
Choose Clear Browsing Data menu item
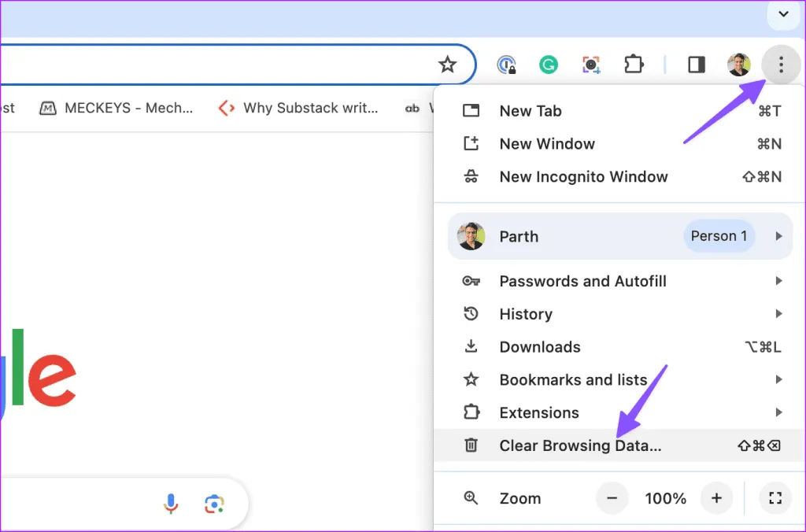point(580,445)
